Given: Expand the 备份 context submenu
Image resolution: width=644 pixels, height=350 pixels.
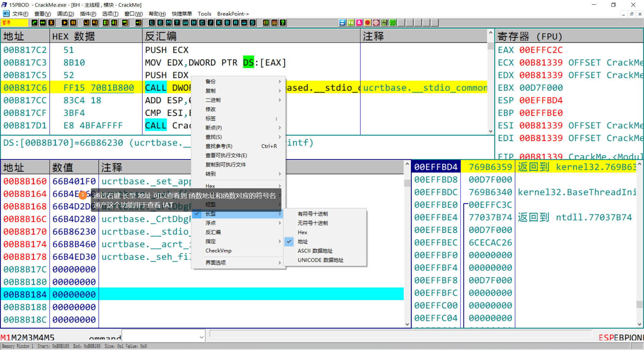Looking at the screenshot, I should [x=238, y=82].
